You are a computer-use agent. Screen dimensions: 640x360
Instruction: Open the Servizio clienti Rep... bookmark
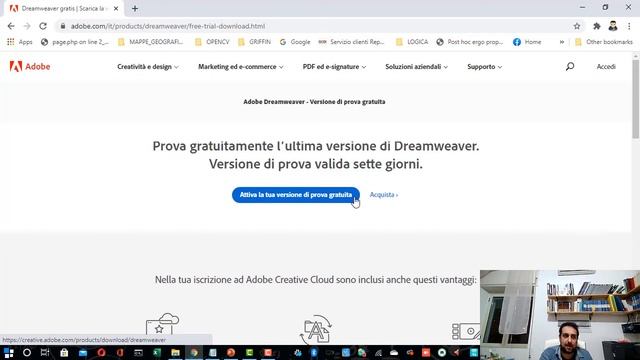pyautogui.click(x=351, y=42)
